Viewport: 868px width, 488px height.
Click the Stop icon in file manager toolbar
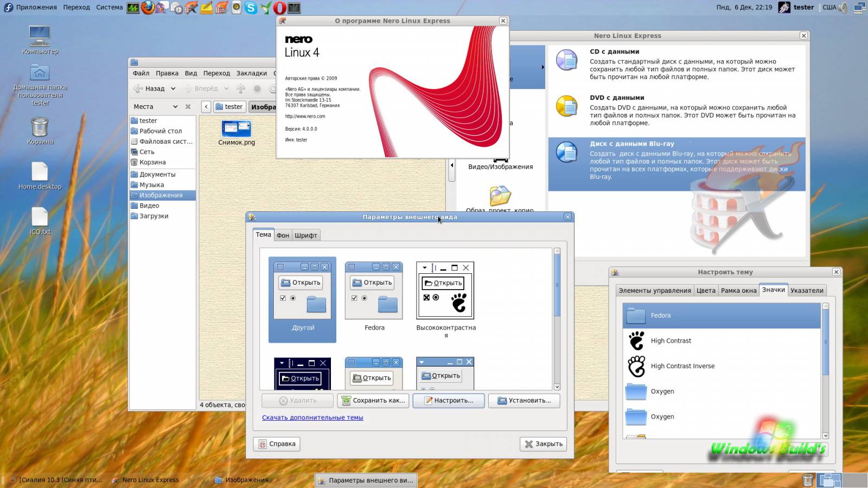tap(257, 88)
